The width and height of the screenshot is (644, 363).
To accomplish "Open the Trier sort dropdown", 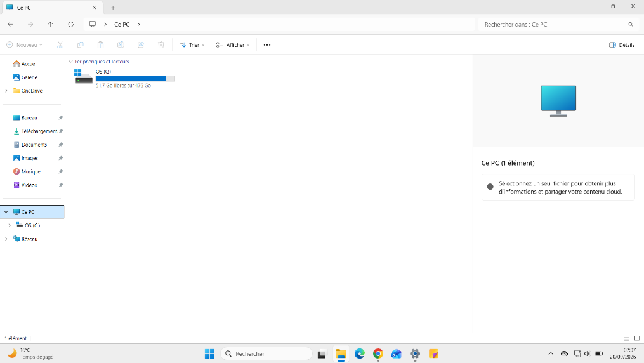I will 192,45.
